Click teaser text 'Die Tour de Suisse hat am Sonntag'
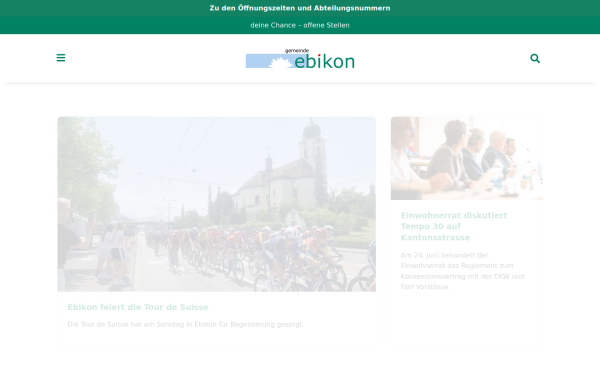The height and width of the screenshot is (375, 600). (186, 324)
